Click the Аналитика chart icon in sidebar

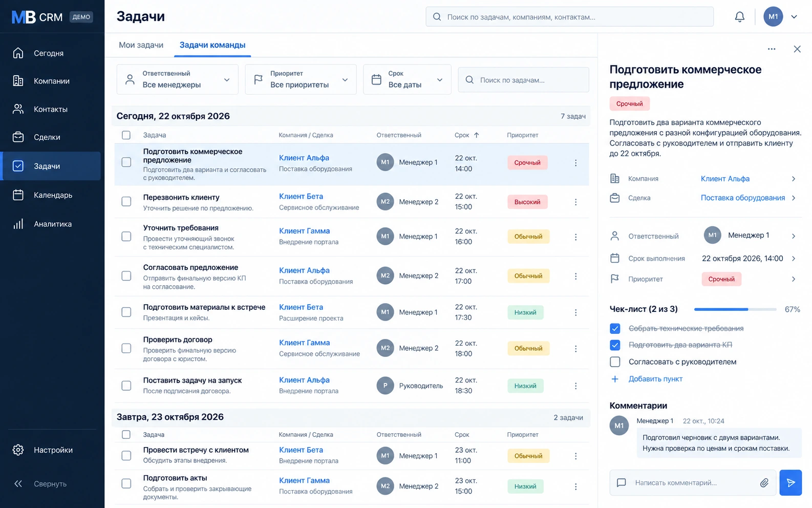(x=18, y=224)
